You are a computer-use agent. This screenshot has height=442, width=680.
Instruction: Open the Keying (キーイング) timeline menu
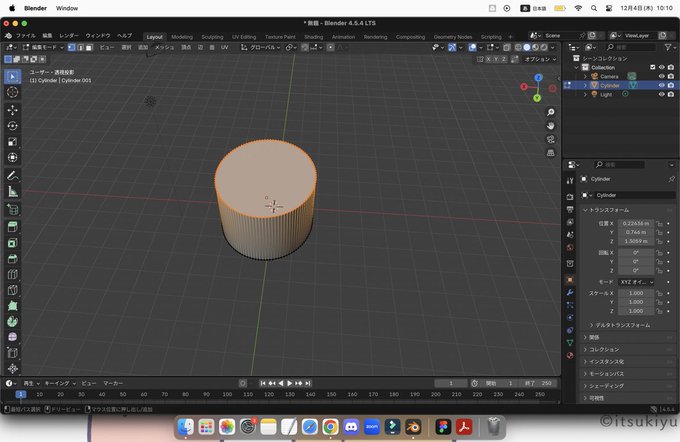point(60,383)
